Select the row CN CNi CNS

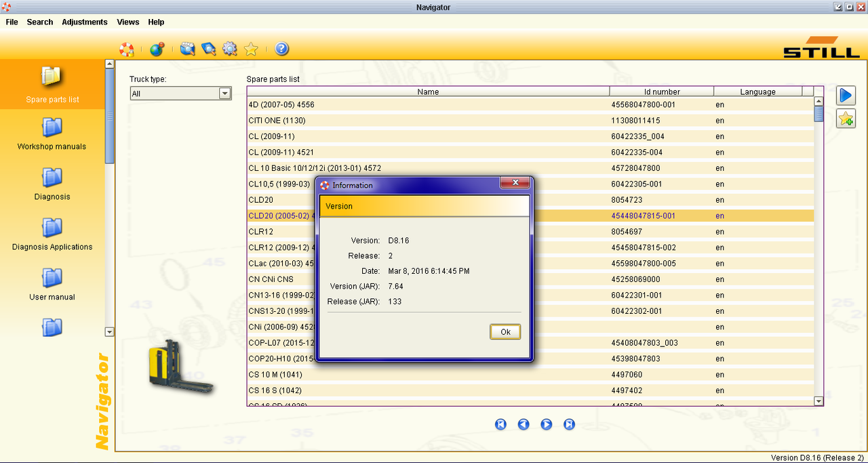(530, 279)
